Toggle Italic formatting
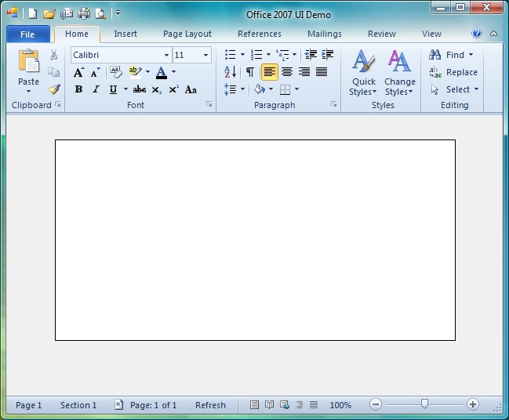 click(96, 89)
